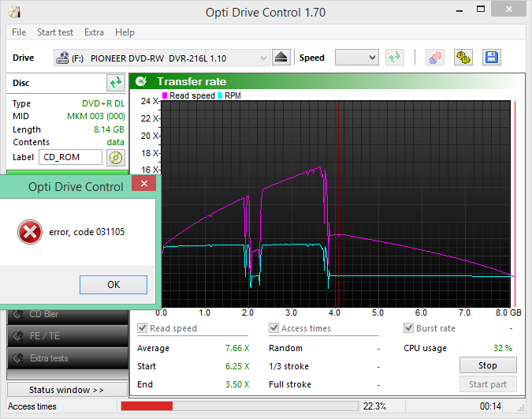Refresh speed list with green arrows icon
532x419 pixels.
click(395, 58)
